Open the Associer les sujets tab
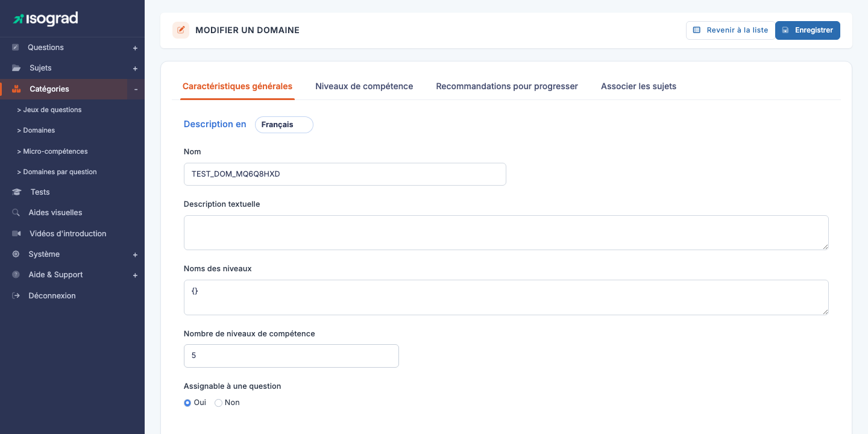 click(638, 86)
